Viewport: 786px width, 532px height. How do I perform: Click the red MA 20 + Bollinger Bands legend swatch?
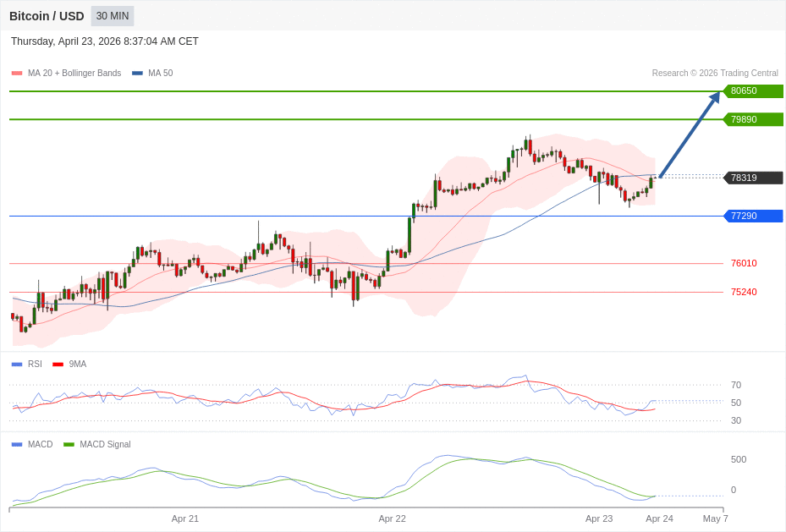(x=17, y=74)
